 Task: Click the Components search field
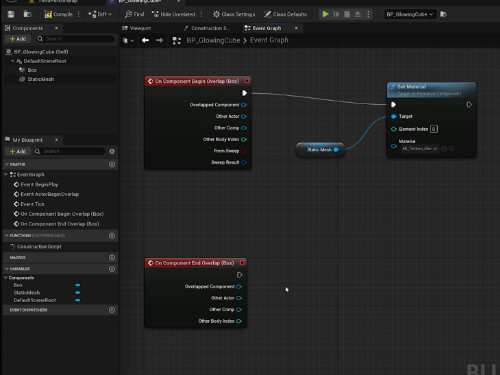75,39
